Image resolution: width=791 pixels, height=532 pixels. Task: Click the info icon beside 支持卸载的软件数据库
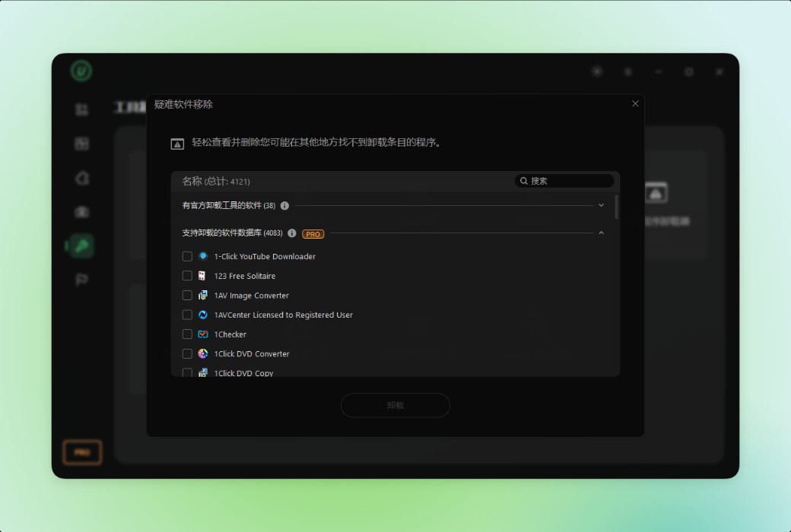tap(291, 233)
